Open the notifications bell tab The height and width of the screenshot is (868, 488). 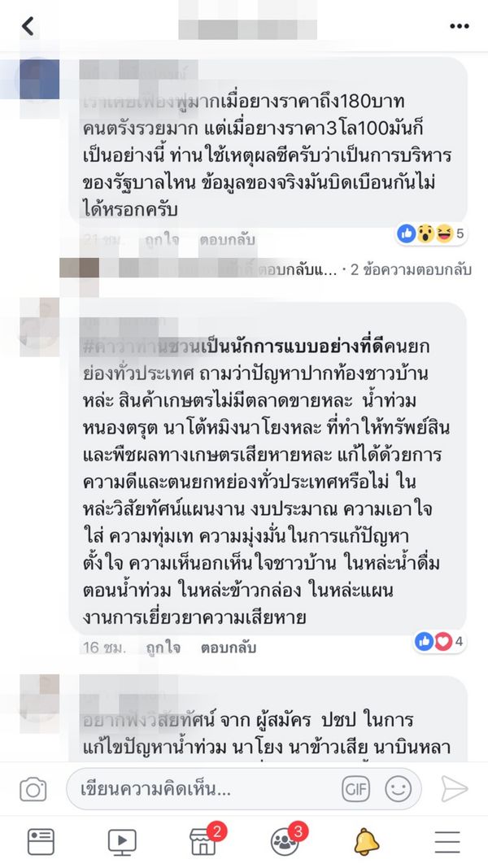[x=366, y=841]
